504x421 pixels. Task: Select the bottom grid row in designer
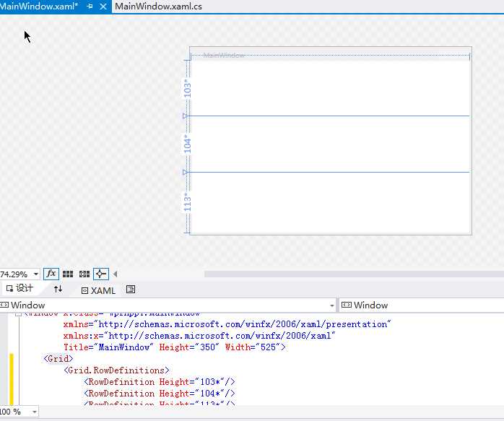[330, 203]
